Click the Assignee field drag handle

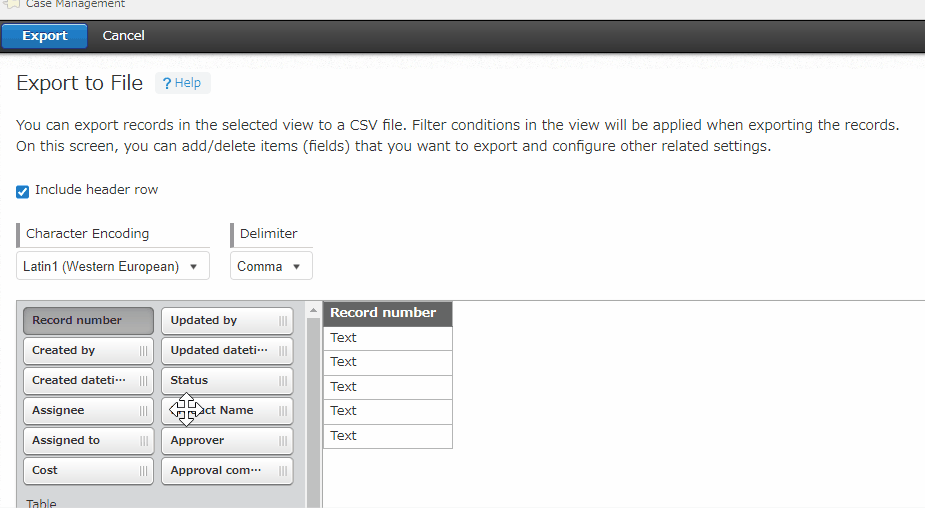pos(144,411)
